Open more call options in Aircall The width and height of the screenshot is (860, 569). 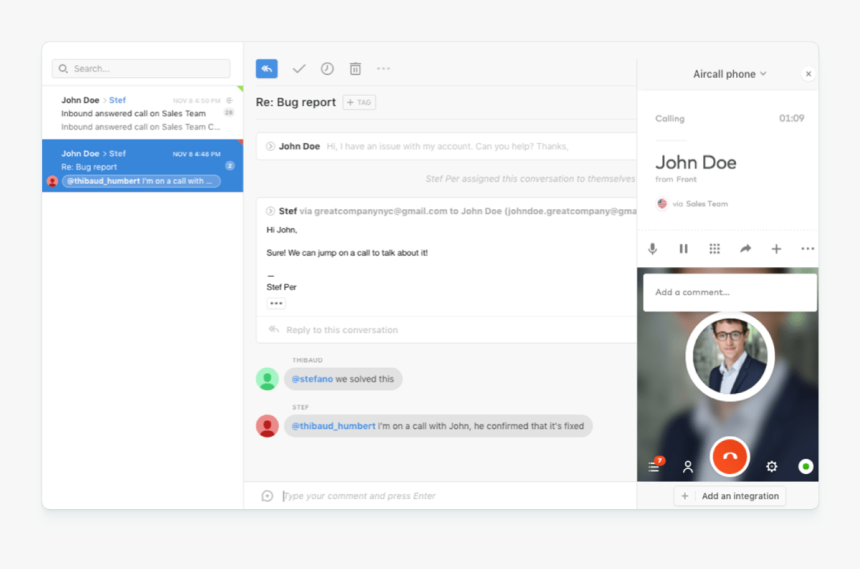807,249
